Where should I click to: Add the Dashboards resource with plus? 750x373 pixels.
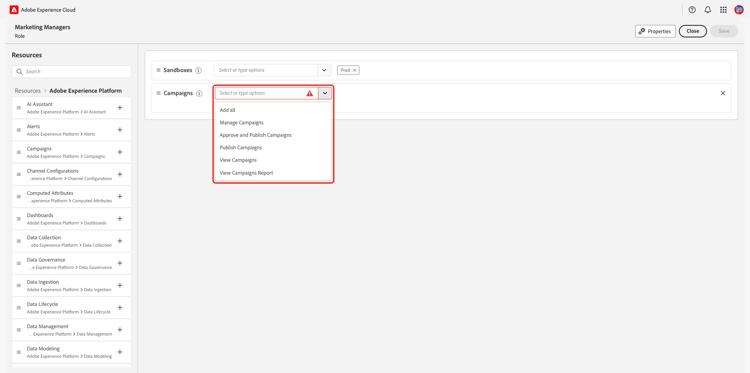pos(120,219)
